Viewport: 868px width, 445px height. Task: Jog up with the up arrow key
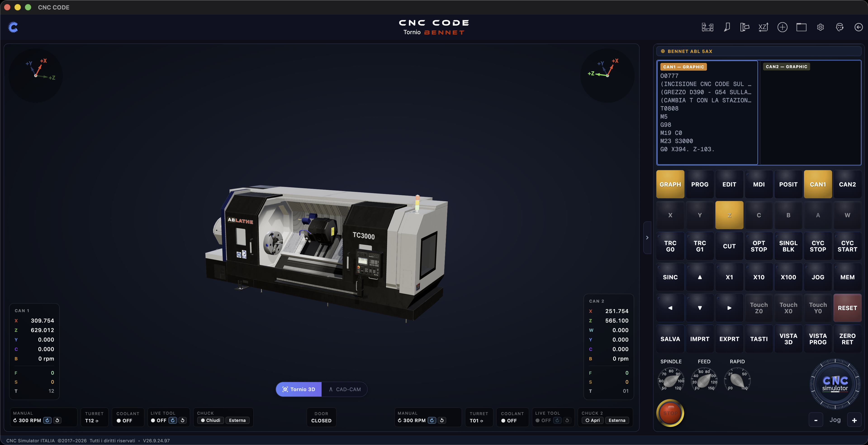click(700, 277)
